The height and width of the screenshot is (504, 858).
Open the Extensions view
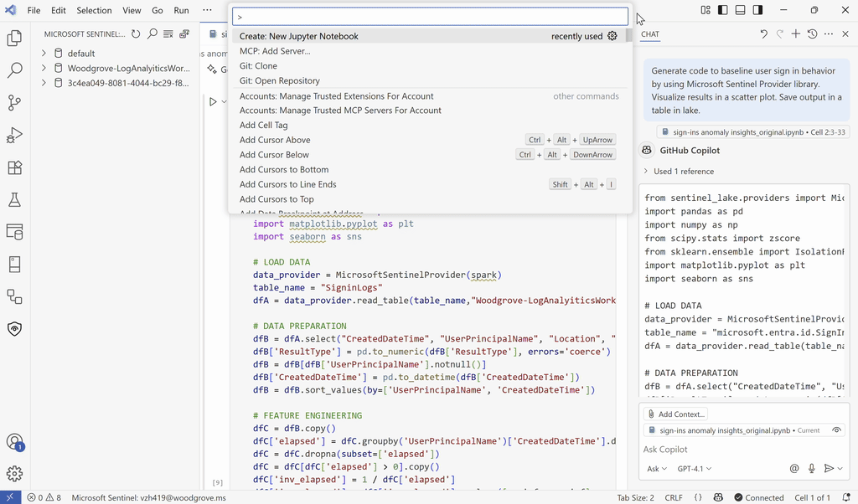pos(15,167)
